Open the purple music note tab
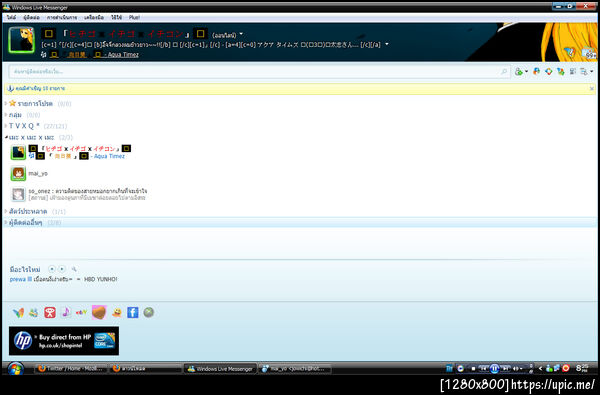Screen dimensions: 600x395 coord(66,312)
